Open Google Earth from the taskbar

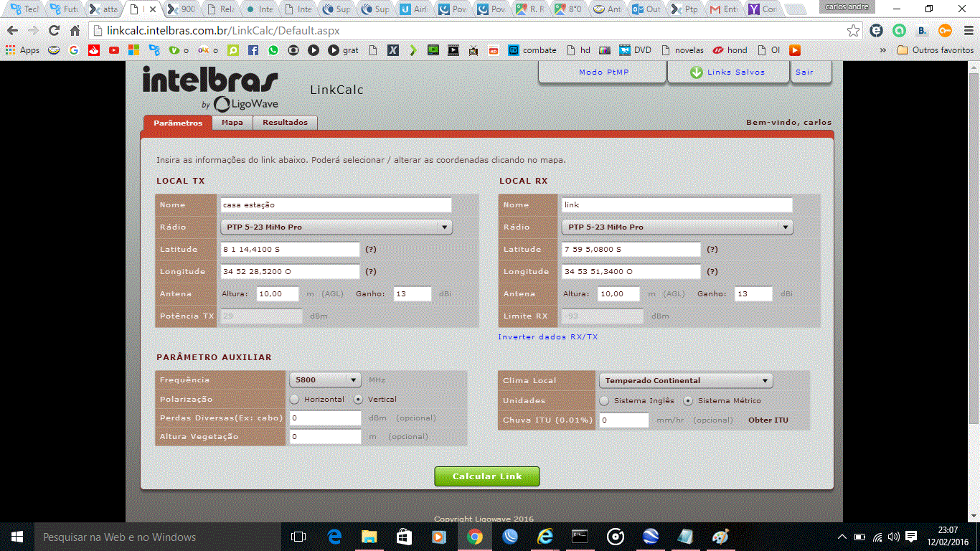click(651, 537)
